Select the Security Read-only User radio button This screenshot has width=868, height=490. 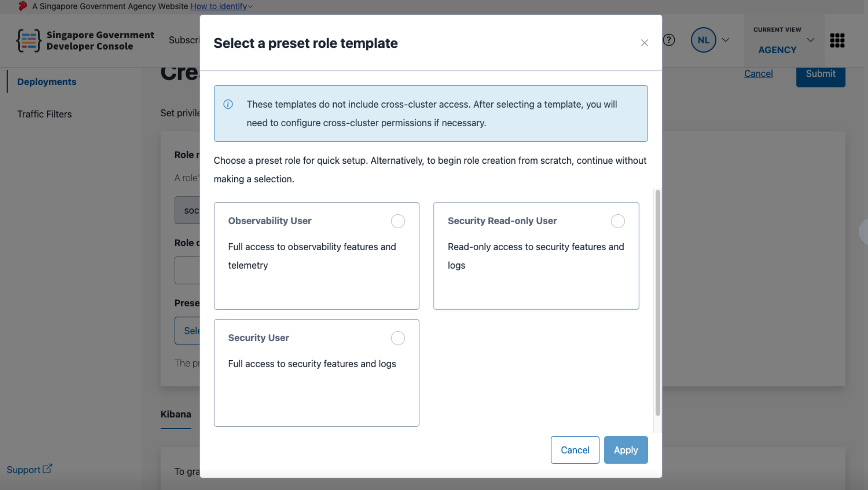(617, 221)
